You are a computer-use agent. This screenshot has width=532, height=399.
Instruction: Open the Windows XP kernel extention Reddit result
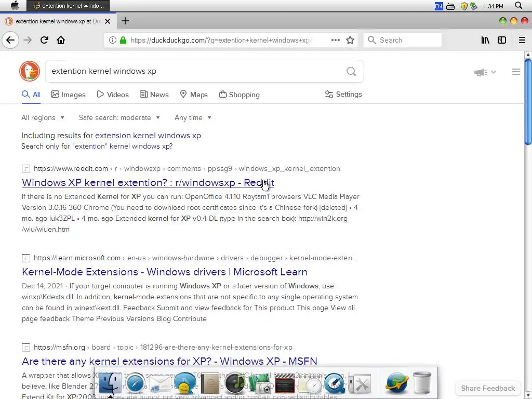coord(148,182)
